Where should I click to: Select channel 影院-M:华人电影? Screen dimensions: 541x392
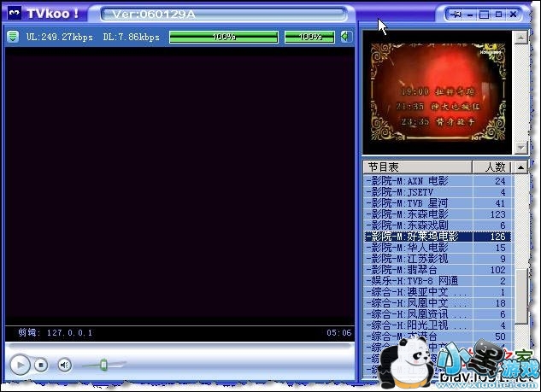[x=438, y=248]
